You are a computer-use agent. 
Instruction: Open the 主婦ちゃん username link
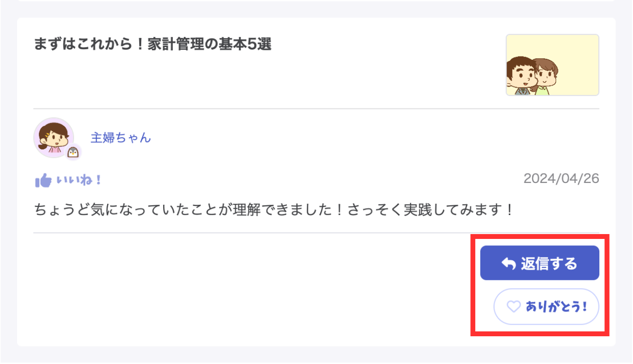coord(121,138)
